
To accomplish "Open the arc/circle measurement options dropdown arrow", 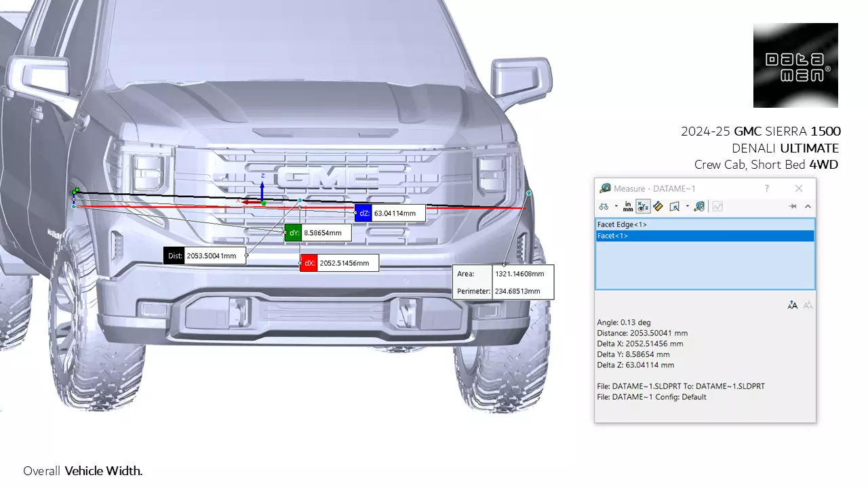I will coord(616,206).
